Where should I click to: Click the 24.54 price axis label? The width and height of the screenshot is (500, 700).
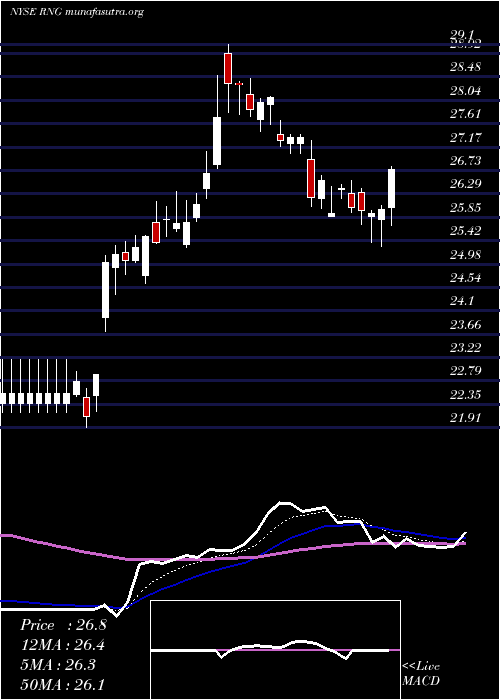tap(465, 278)
